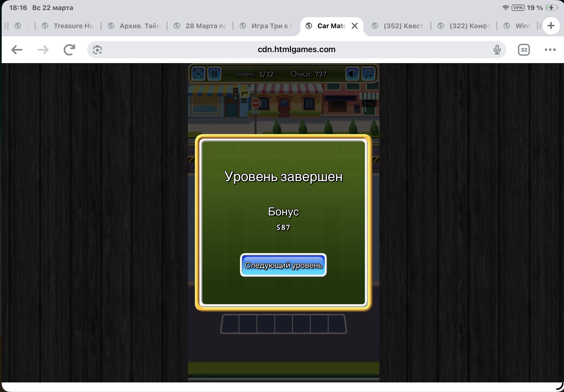
Task: Click the cdn.htmlgames.com address bar
Action: coord(296,50)
